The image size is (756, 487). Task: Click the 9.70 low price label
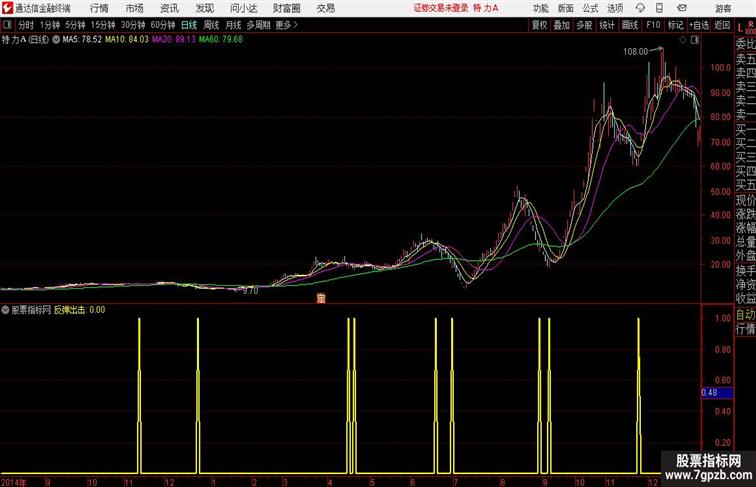(x=250, y=291)
